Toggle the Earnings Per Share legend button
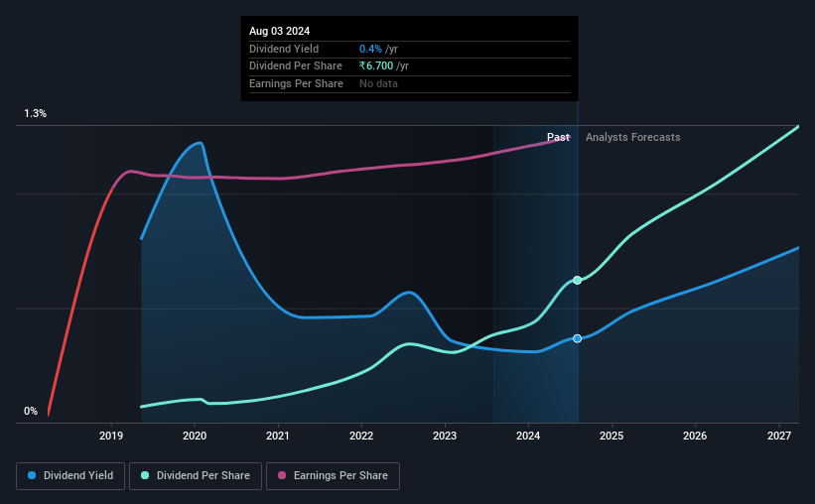The height and width of the screenshot is (504, 815). tap(333, 476)
